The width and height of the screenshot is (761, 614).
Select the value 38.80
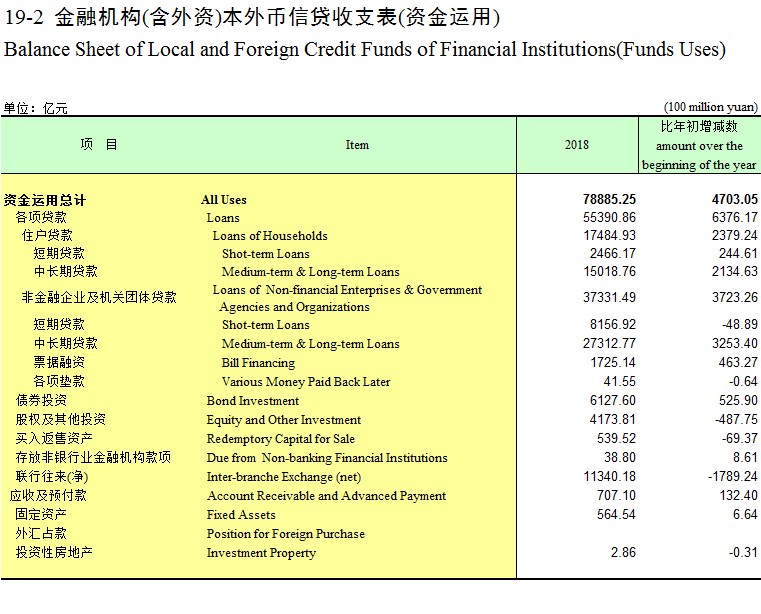coord(619,457)
